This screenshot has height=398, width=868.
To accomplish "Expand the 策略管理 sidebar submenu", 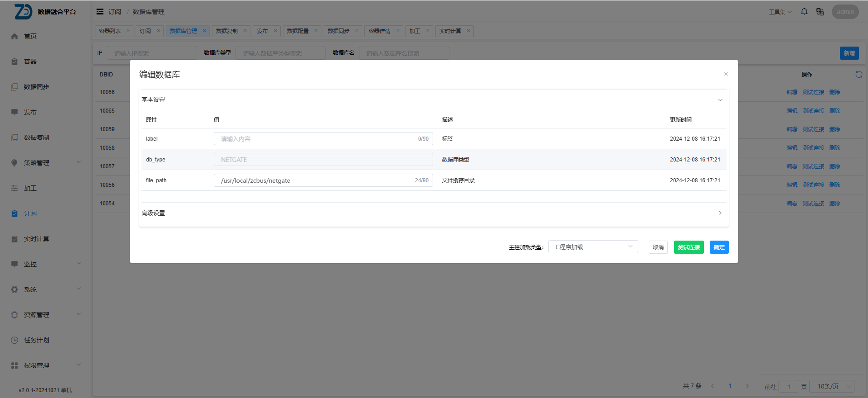I will point(45,163).
